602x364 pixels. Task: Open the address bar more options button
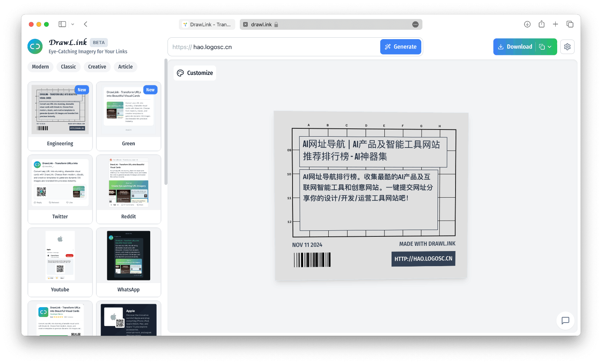pyautogui.click(x=415, y=24)
